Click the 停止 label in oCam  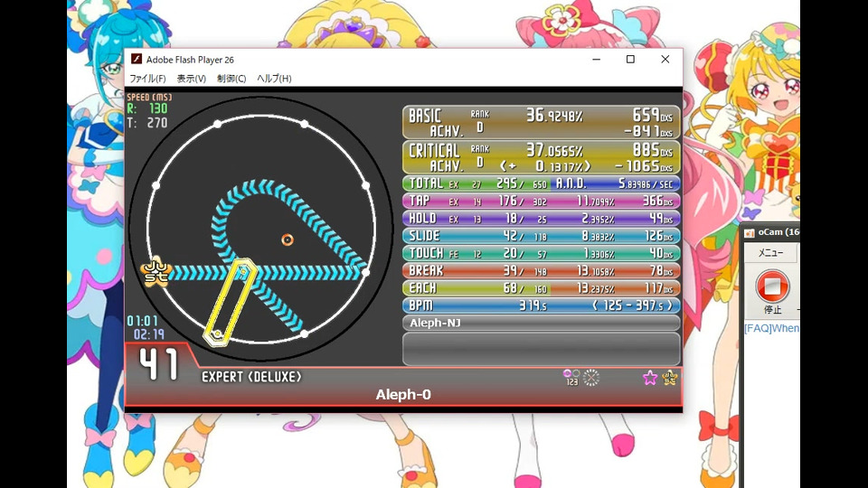click(x=772, y=310)
